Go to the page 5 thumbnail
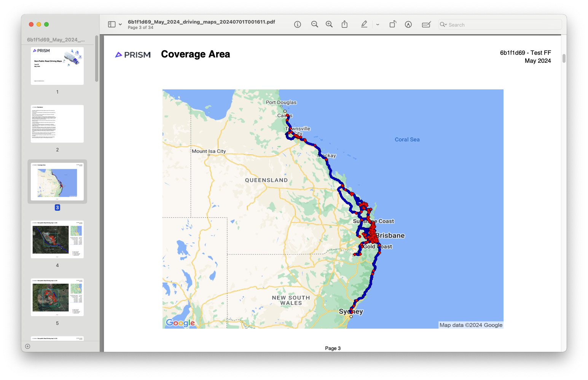The image size is (588, 380). [57, 297]
